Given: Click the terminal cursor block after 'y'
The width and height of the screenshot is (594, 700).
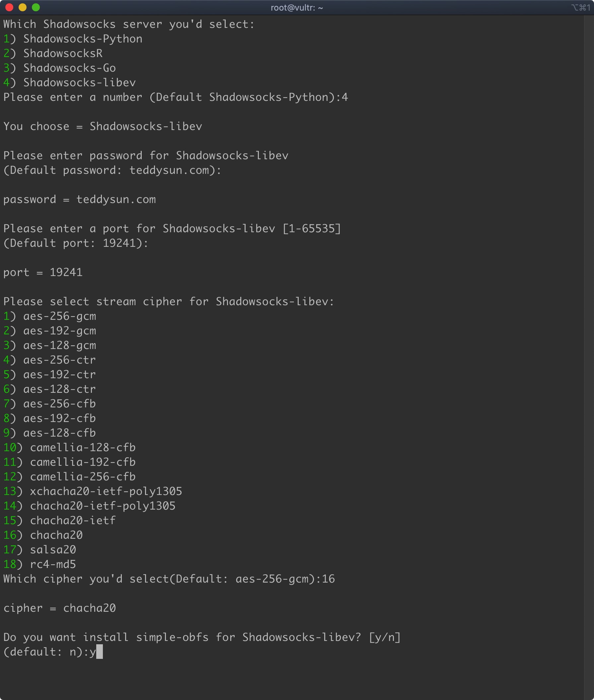Looking at the screenshot, I should point(99,652).
